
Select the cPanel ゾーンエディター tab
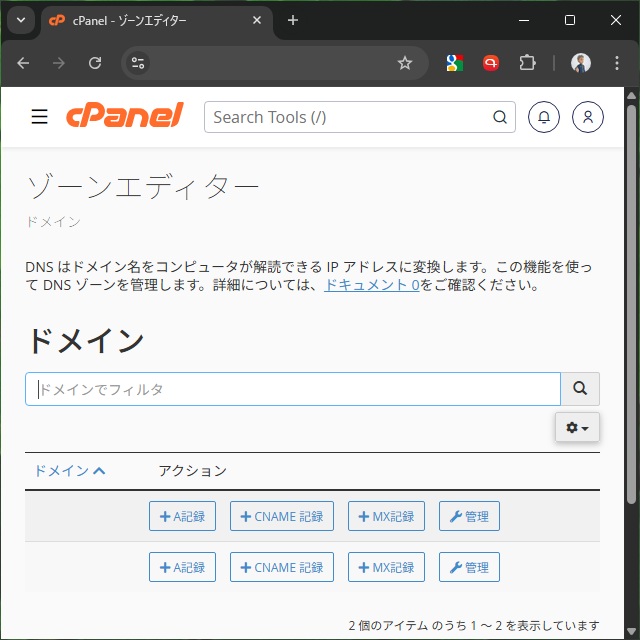click(x=150, y=20)
